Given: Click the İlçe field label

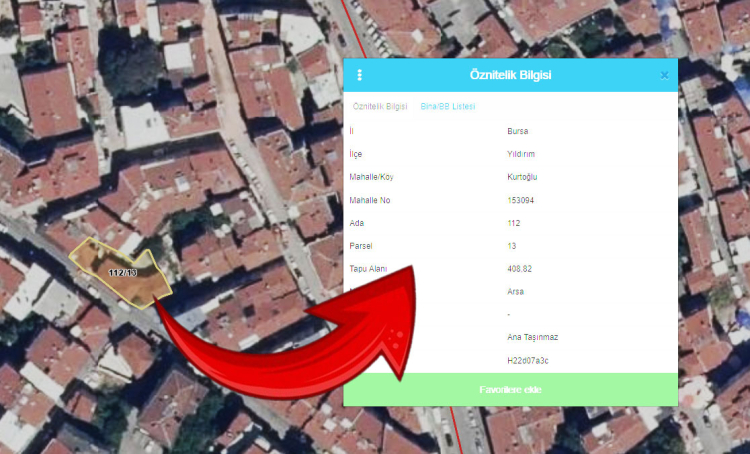Looking at the screenshot, I should [x=355, y=154].
